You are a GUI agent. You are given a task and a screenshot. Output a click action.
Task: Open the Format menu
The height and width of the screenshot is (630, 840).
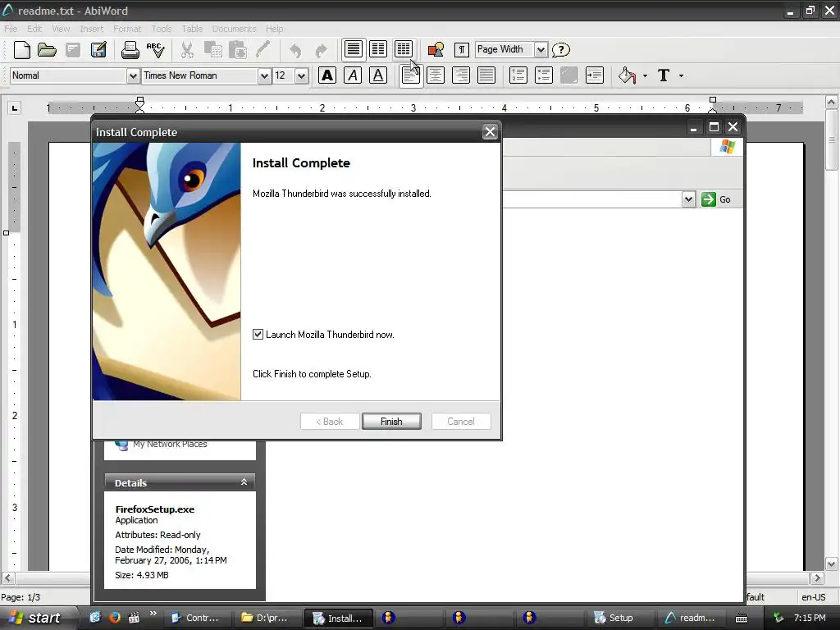127,29
